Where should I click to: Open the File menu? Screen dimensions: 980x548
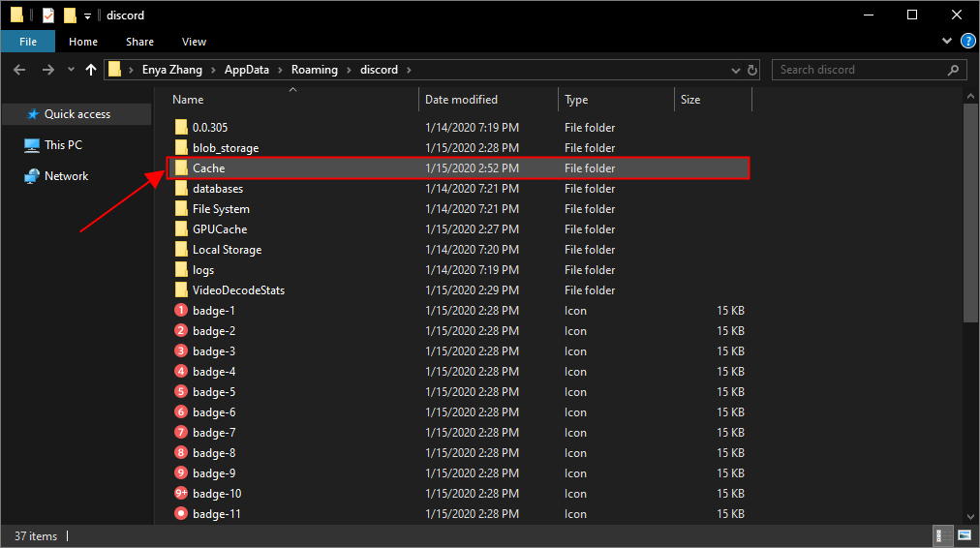point(28,42)
